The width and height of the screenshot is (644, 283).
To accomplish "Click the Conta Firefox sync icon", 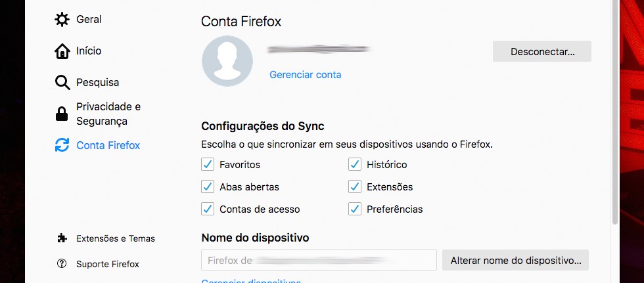I will coord(62,145).
